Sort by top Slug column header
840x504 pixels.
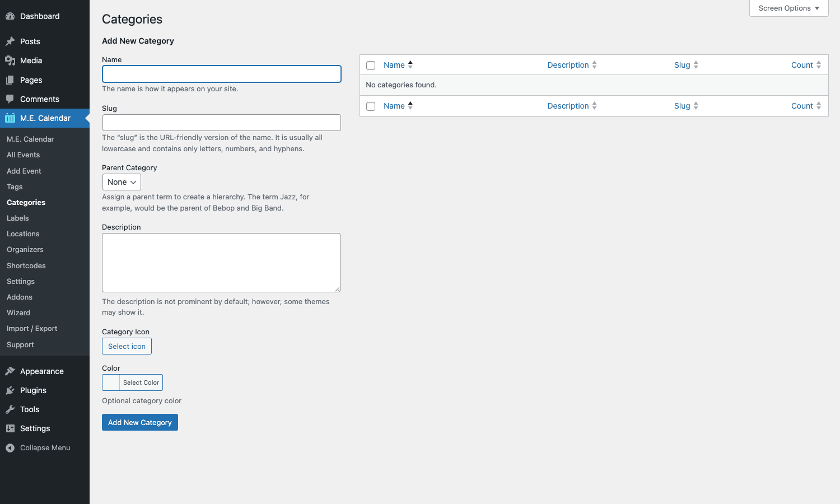pyautogui.click(x=682, y=65)
